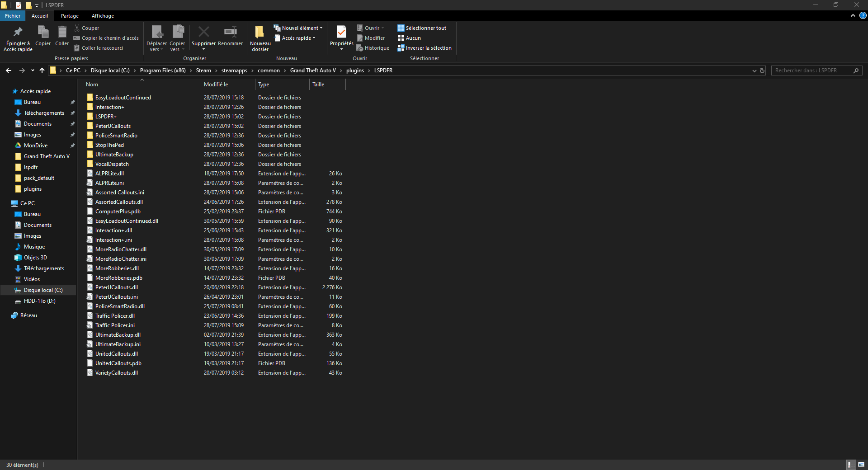The height and width of the screenshot is (470, 868).
Task: Open the Nouvel élément dropdown
Action: click(298, 28)
